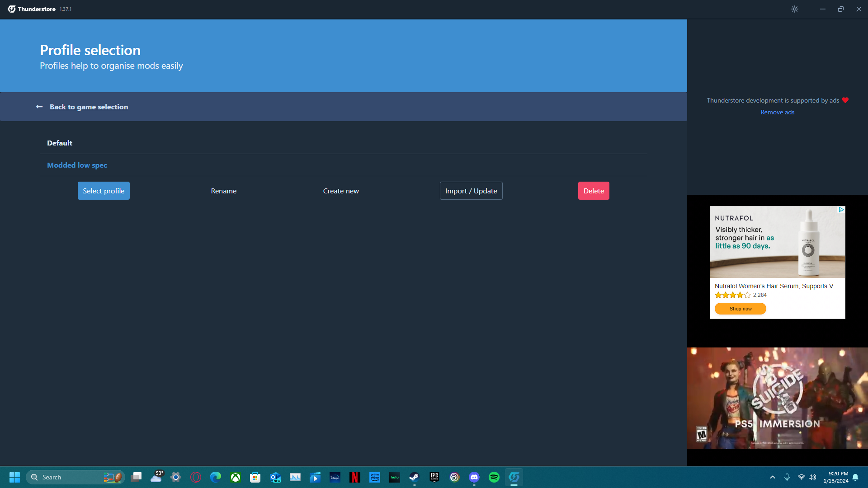The height and width of the screenshot is (488, 868).
Task: Open Steam from the taskbar
Action: coord(414,477)
